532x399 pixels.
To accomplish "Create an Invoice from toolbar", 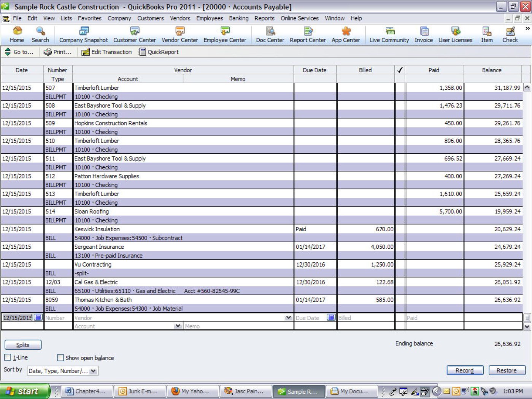I will [424, 35].
